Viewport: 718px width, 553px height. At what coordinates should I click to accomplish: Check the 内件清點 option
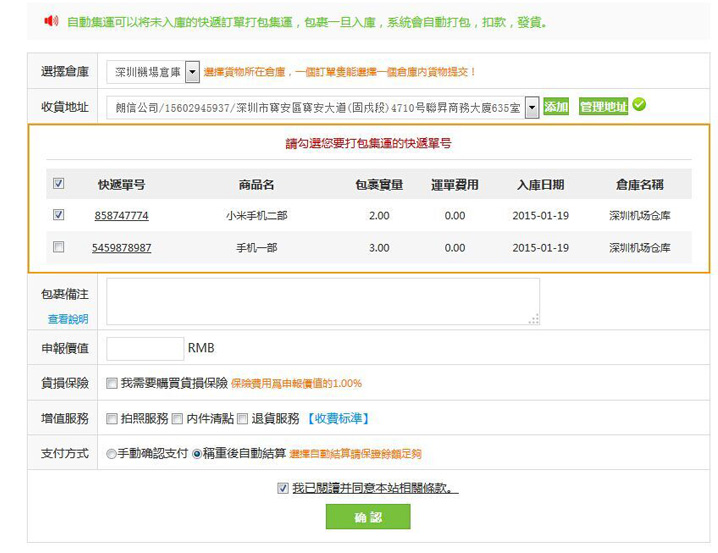coord(177,418)
